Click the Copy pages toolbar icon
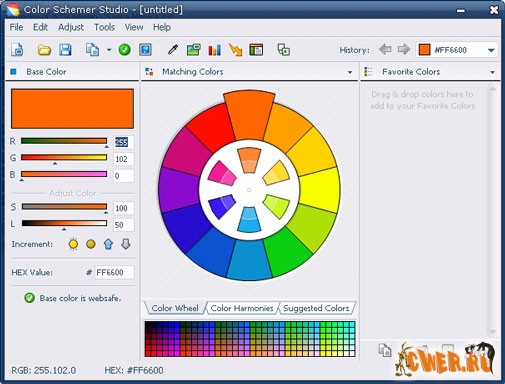Viewport: 505px width, 384px height. [92, 50]
